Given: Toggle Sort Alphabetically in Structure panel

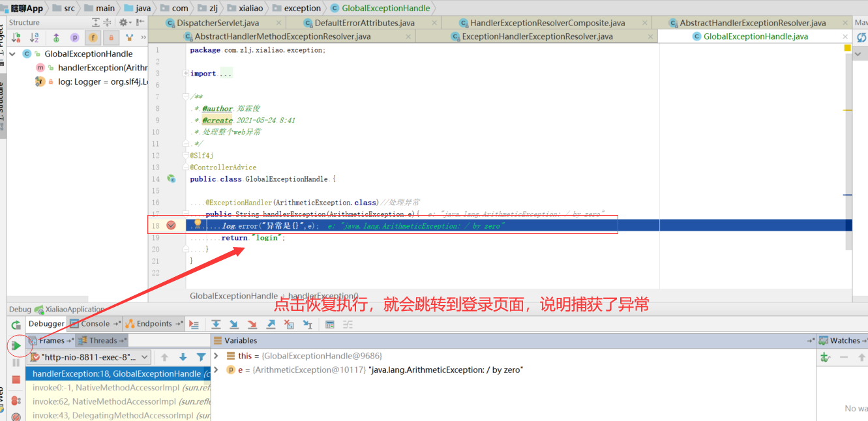Looking at the screenshot, I should pos(35,38).
